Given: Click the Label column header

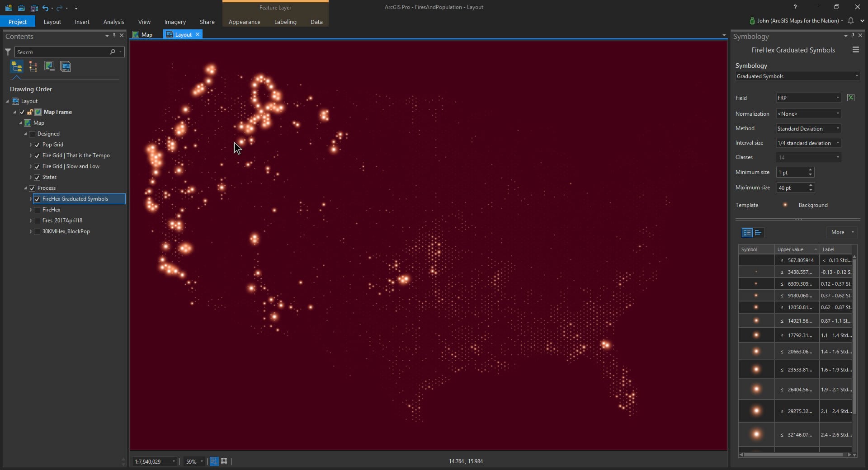Looking at the screenshot, I should pyautogui.click(x=836, y=249).
